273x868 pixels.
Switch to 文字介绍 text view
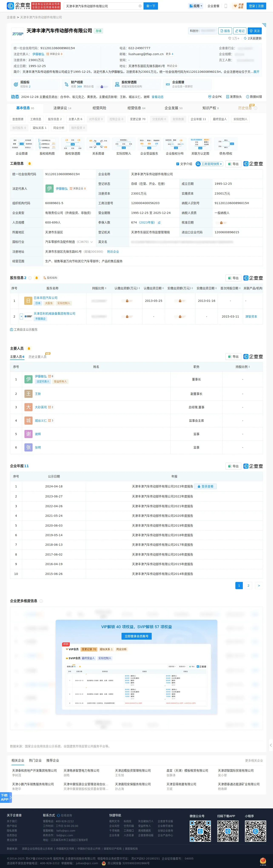coord(184,164)
